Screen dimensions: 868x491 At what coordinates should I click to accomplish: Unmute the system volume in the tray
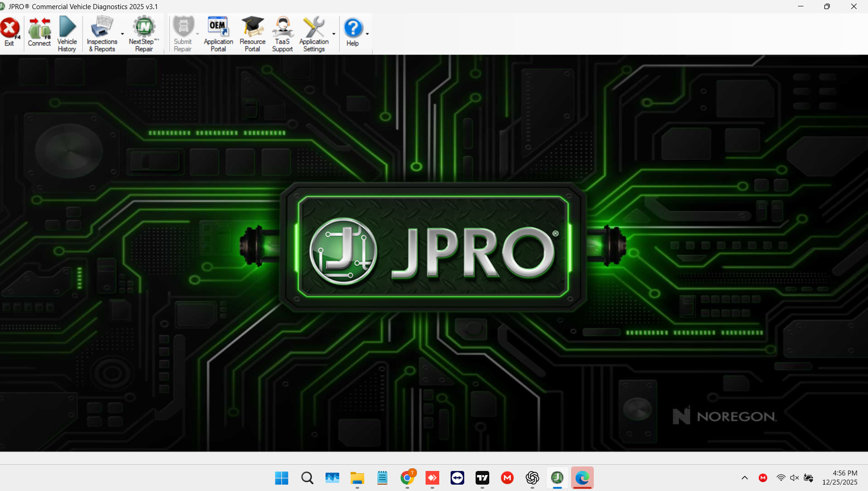[794, 478]
